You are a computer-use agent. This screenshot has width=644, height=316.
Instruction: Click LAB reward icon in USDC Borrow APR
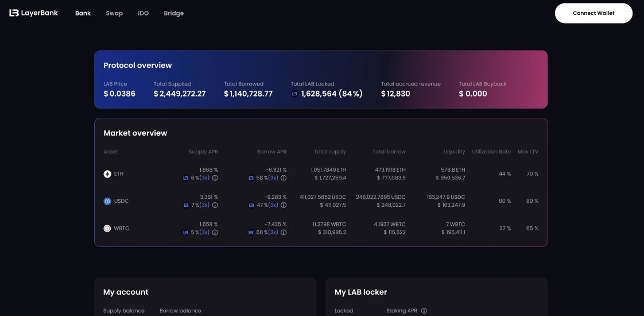point(251,205)
